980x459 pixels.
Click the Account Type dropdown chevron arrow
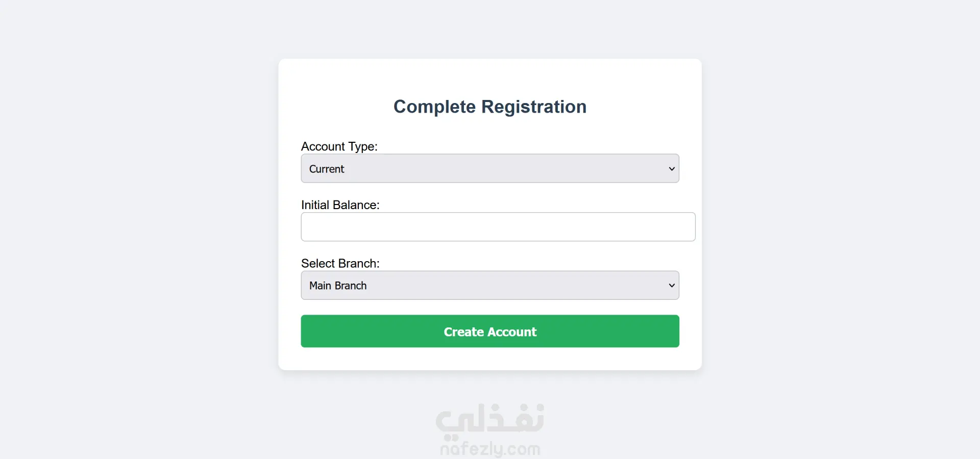pos(672,169)
